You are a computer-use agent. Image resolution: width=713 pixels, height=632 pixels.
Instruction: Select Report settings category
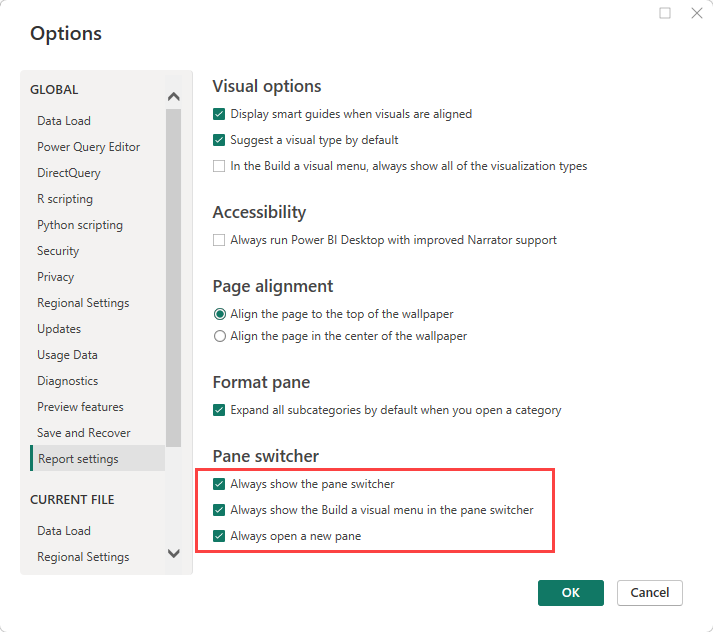(97, 458)
